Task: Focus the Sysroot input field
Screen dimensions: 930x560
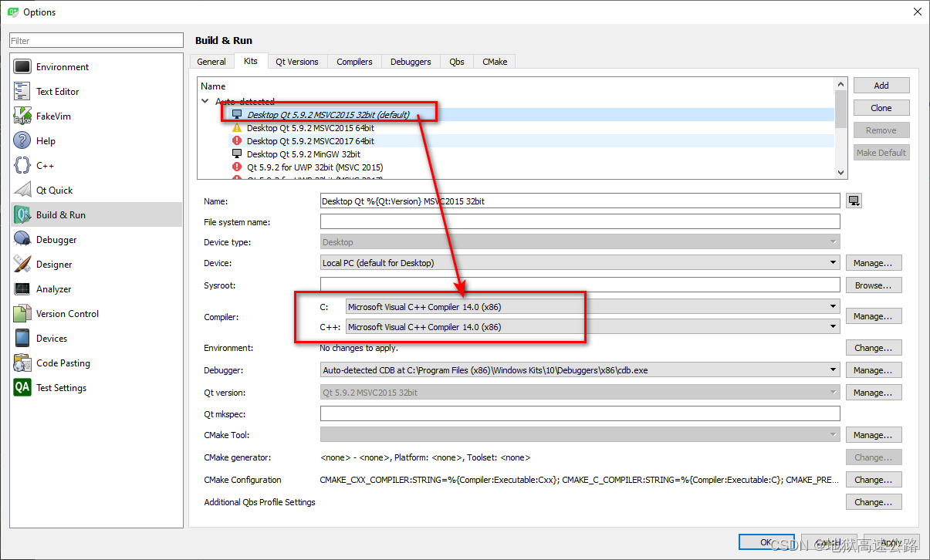Action: [x=580, y=285]
